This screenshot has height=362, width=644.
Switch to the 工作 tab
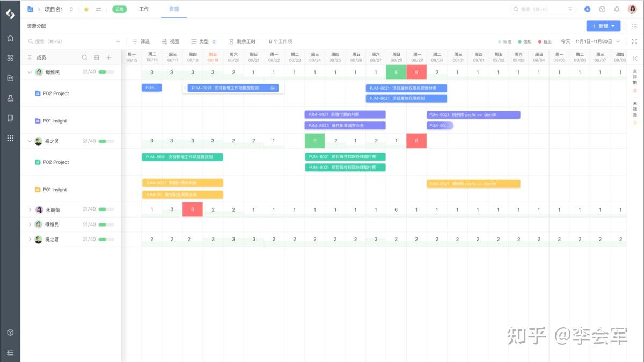(144, 9)
